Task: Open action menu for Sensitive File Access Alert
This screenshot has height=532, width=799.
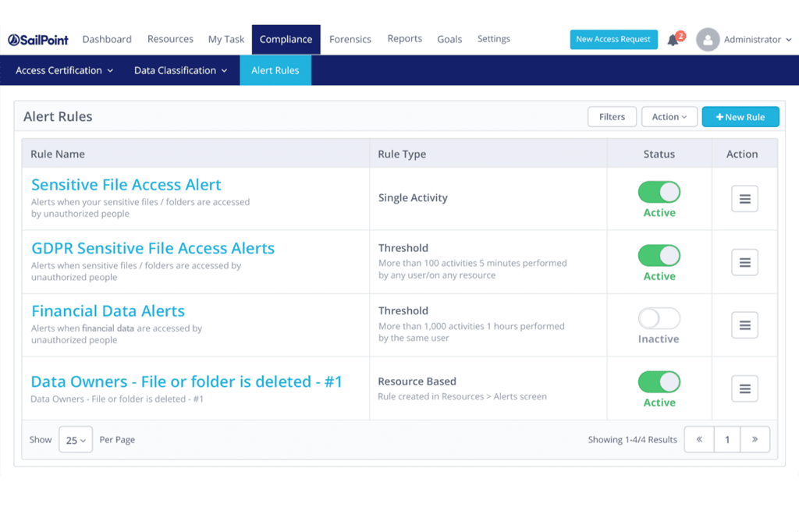Action: click(744, 199)
